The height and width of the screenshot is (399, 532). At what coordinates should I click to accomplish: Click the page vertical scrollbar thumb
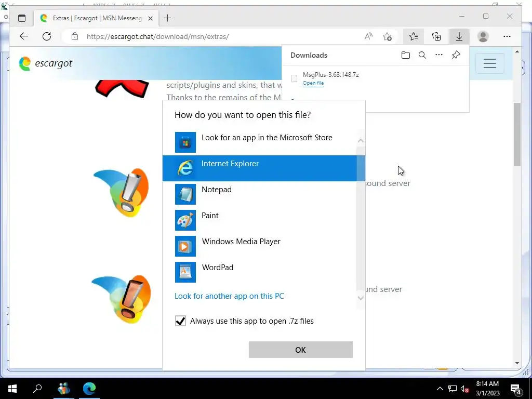(517, 135)
